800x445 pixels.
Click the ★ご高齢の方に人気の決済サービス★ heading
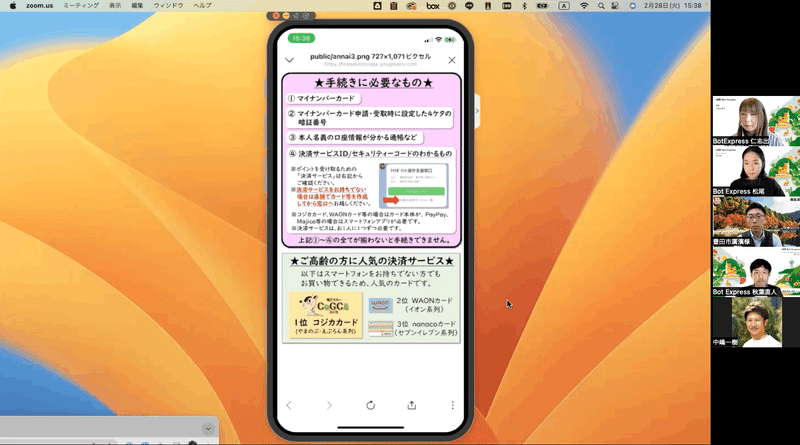[371, 261]
